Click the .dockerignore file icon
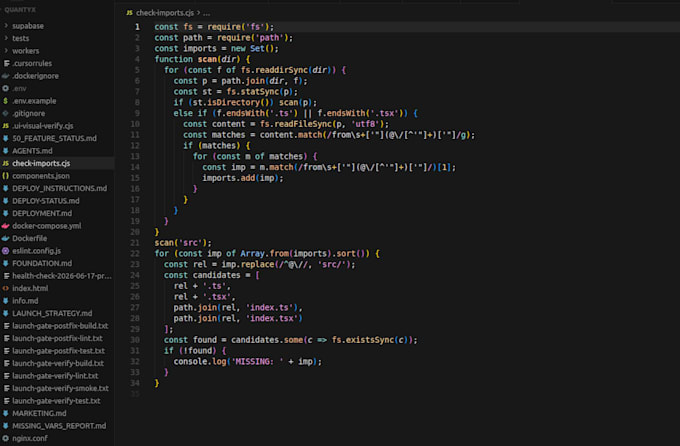 click(6, 75)
